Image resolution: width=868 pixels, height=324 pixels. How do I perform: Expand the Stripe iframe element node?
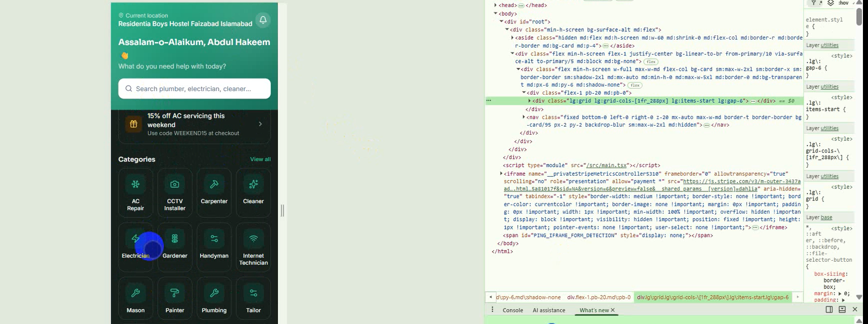click(x=501, y=174)
